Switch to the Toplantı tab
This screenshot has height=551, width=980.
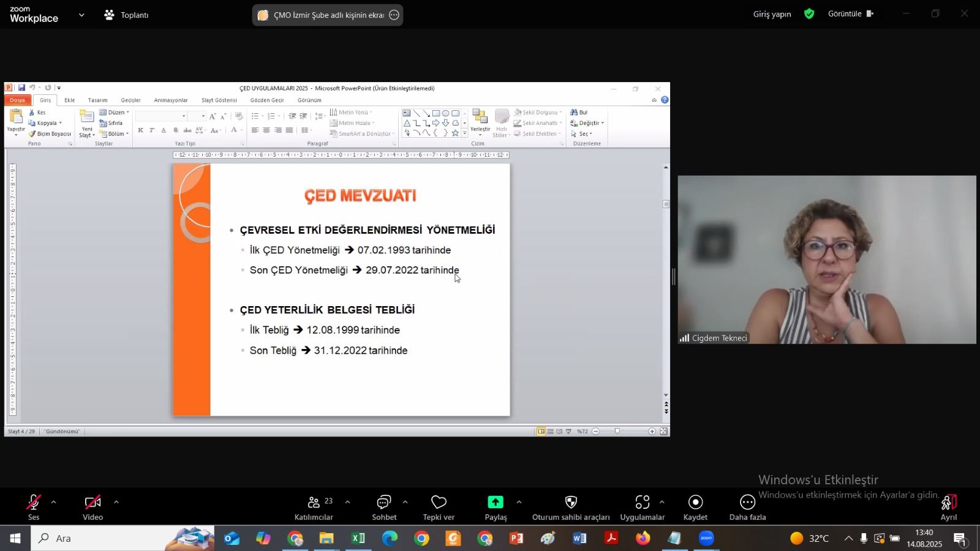(x=127, y=15)
